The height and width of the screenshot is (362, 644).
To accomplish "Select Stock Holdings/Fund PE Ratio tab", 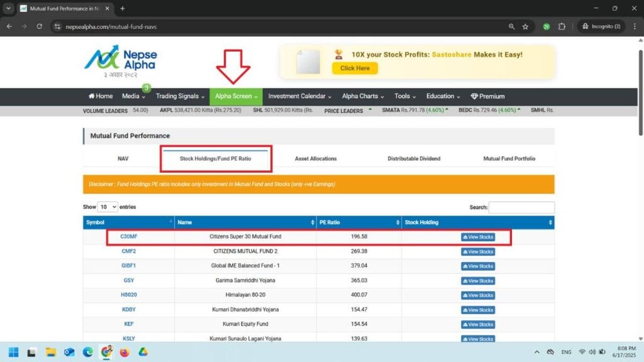I will click(x=215, y=158).
